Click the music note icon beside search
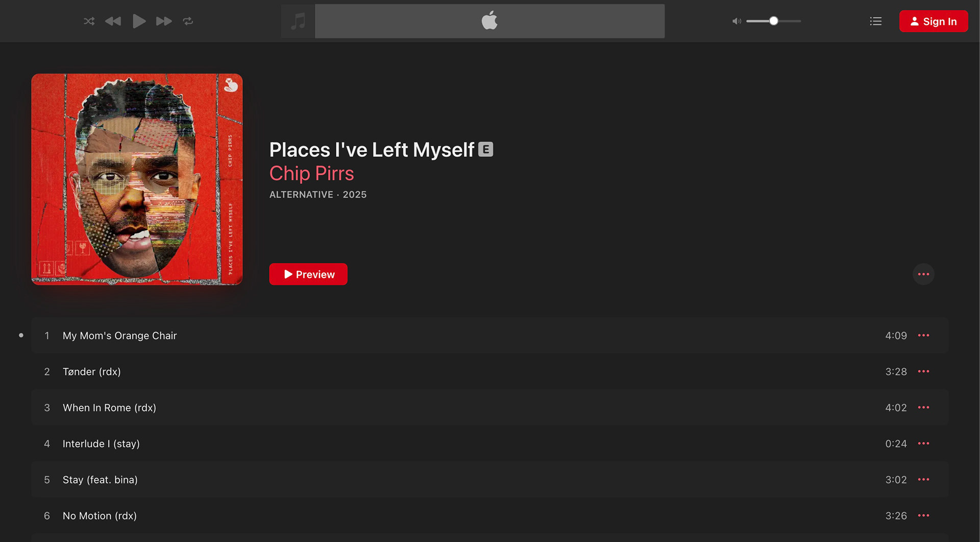The image size is (980, 542). click(298, 21)
